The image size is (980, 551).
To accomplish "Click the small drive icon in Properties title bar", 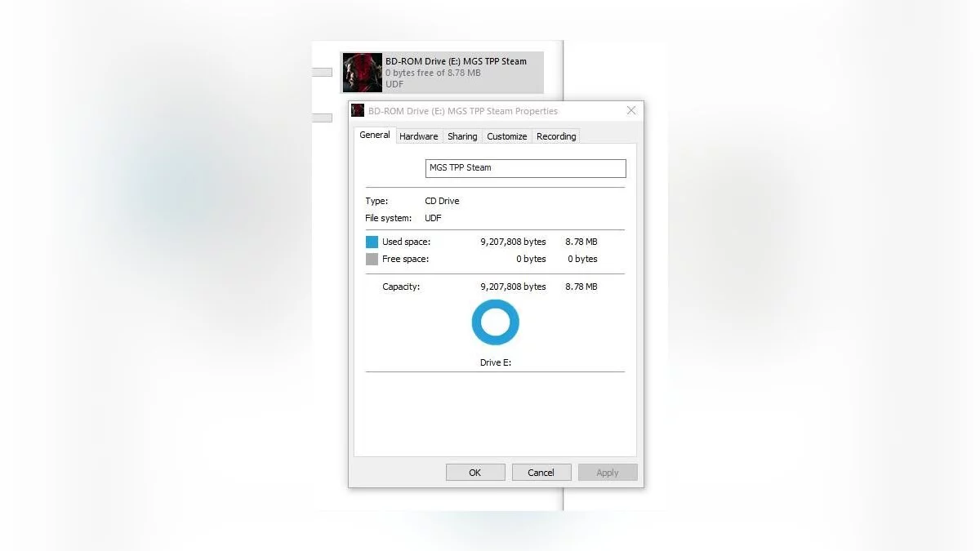I will coord(358,111).
